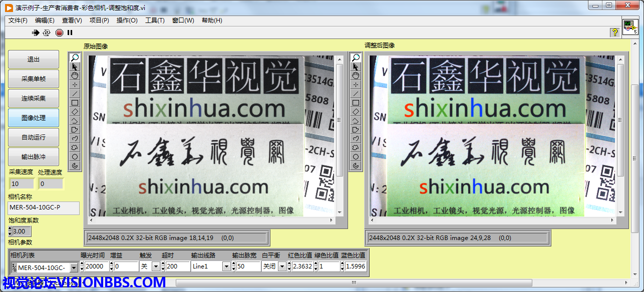Image resolution: width=644 pixels, height=292 pixels.
Task: Select Oval tool in 原始图像 palette
Action: tap(75, 156)
